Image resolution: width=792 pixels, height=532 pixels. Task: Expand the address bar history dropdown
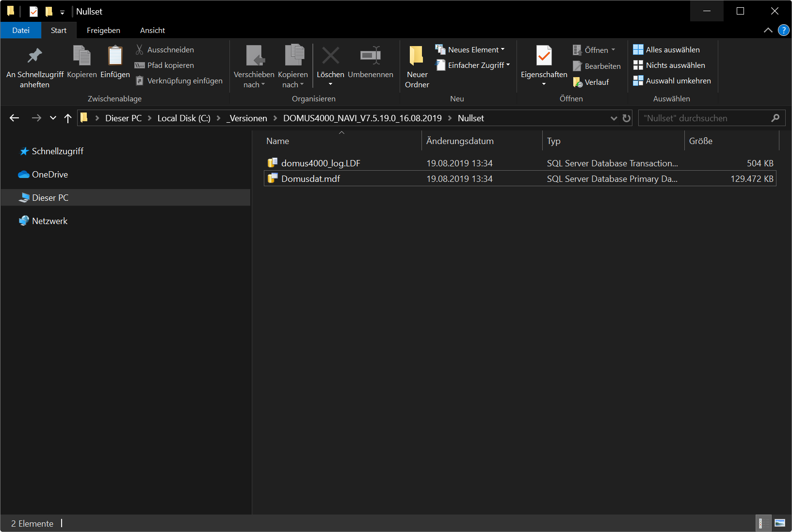click(x=614, y=118)
